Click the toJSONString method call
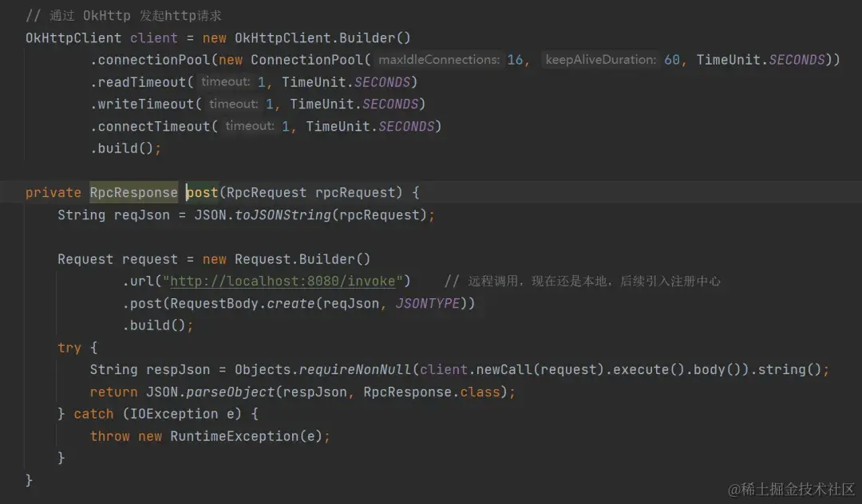 point(283,215)
